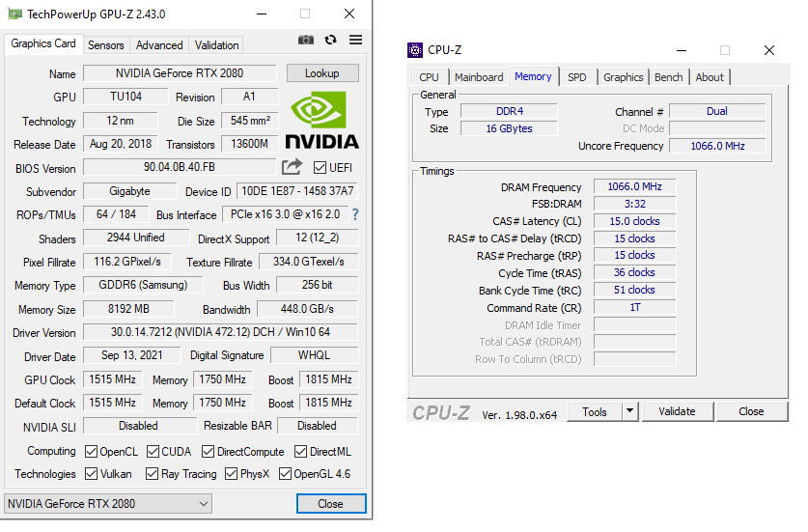Click the Bus Interface question mark
The height and width of the screenshot is (532, 808).
[355, 214]
